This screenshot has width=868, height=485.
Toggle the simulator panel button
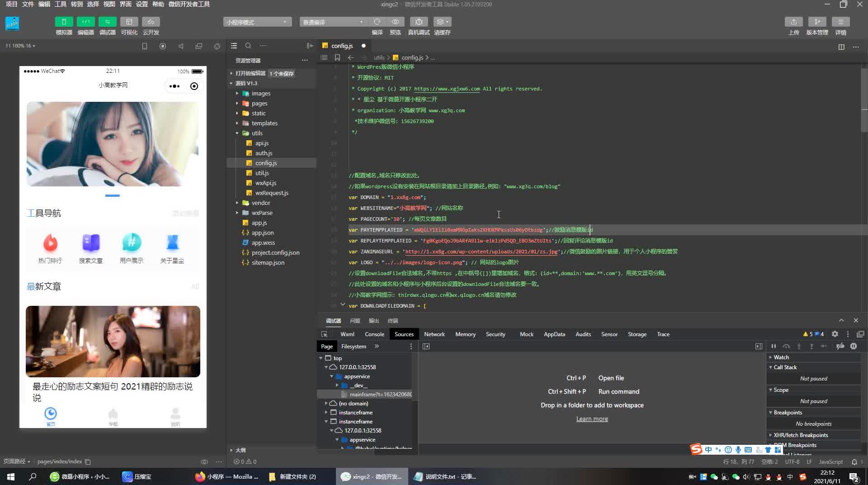pyautogui.click(x=64, y=22)
